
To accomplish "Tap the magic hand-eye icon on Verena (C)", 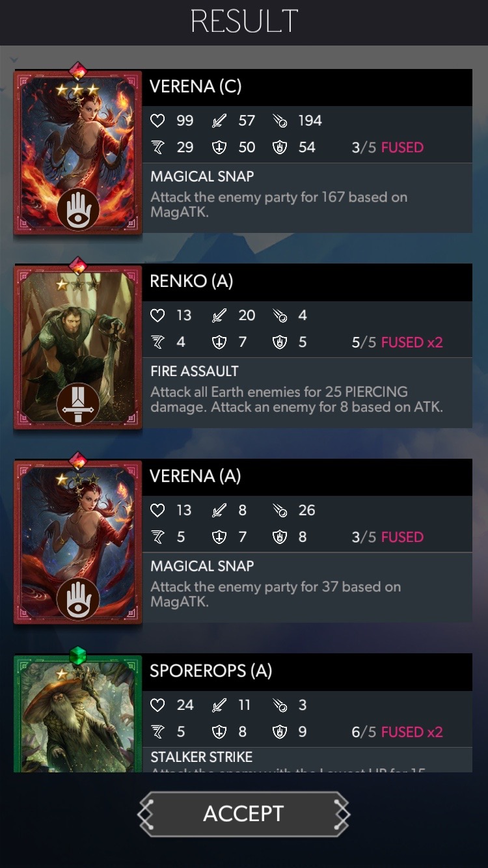I will point(78,209).
